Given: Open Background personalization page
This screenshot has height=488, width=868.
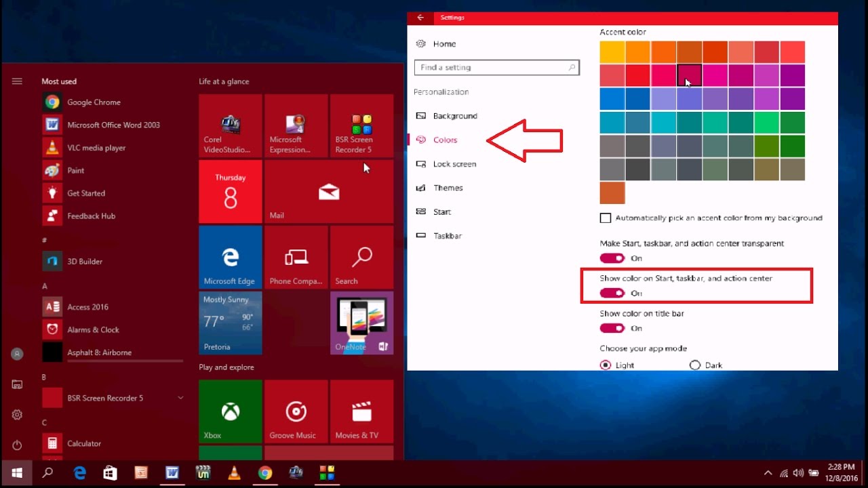Looking at the screenshot, I should tap(455, 116).
